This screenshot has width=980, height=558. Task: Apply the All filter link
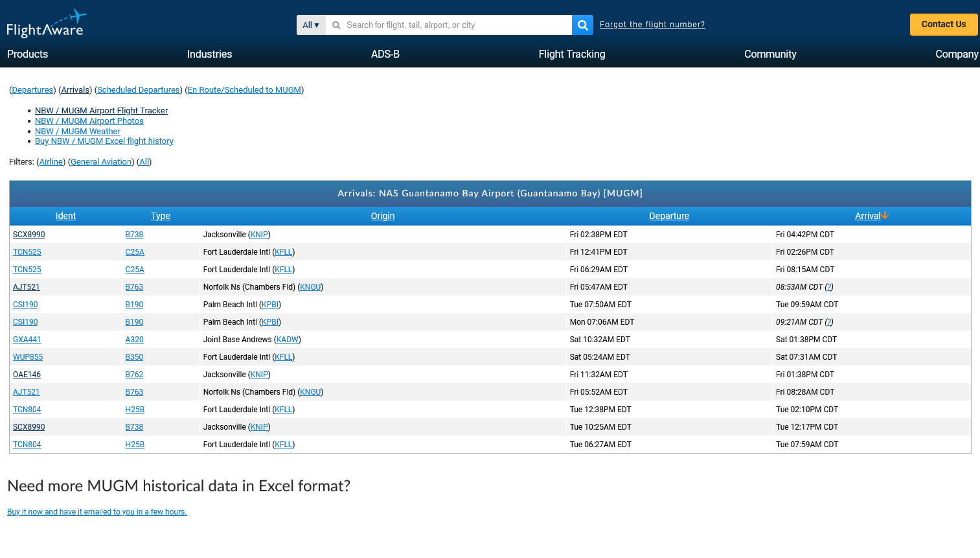click(144, 162)
